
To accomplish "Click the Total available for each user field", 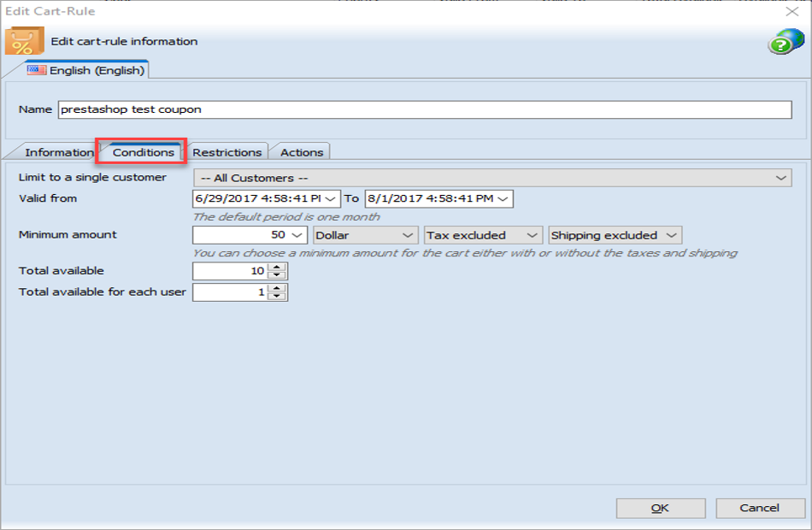I will point(231,292).
